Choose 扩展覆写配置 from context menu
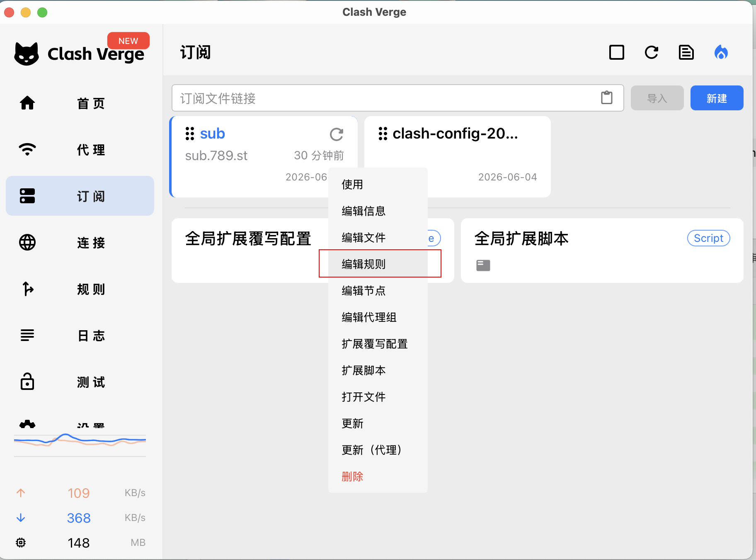This screenshot has height=560, width=756. [378, 343]
